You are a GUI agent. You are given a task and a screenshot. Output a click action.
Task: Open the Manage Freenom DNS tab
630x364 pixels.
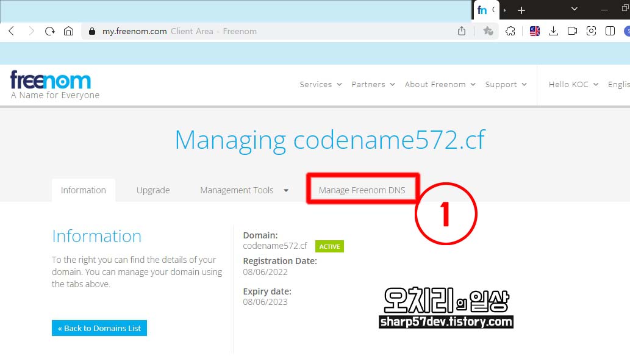click(362, 190)
